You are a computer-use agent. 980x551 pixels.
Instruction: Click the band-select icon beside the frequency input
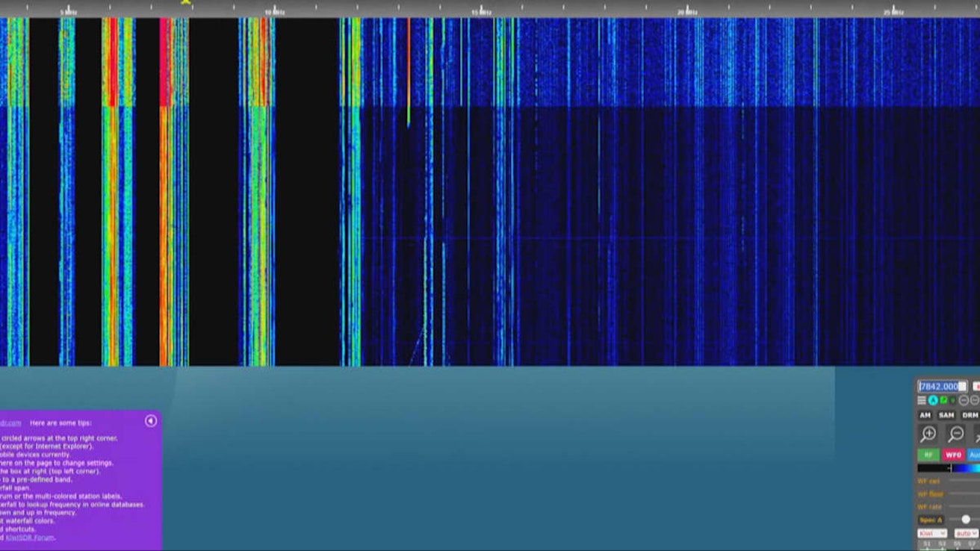click(963, 385)
